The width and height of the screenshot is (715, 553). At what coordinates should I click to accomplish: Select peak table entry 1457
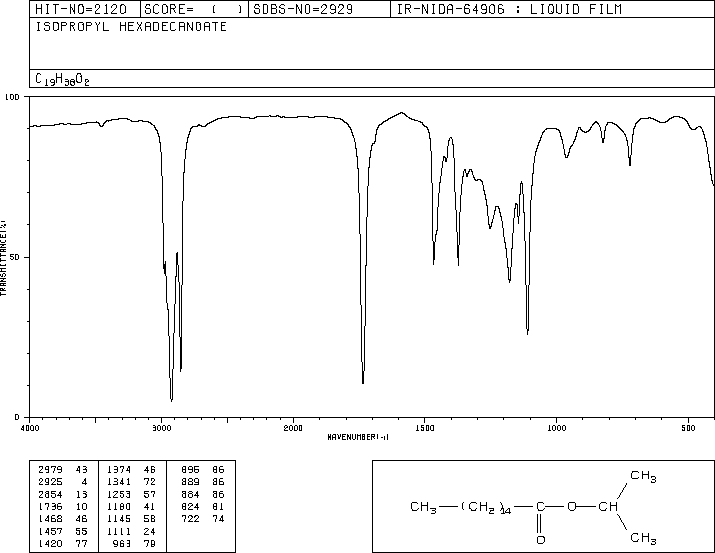50,532
